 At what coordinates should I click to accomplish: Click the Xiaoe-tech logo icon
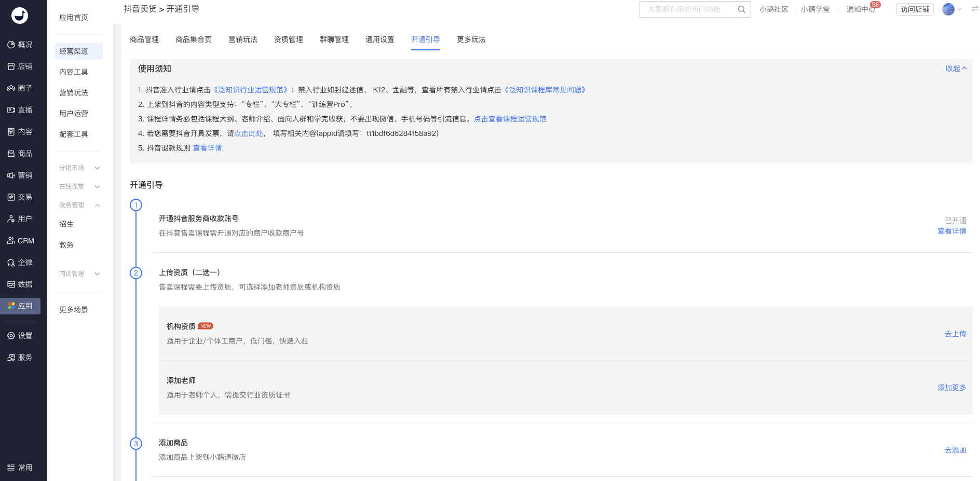pos(20,16)
